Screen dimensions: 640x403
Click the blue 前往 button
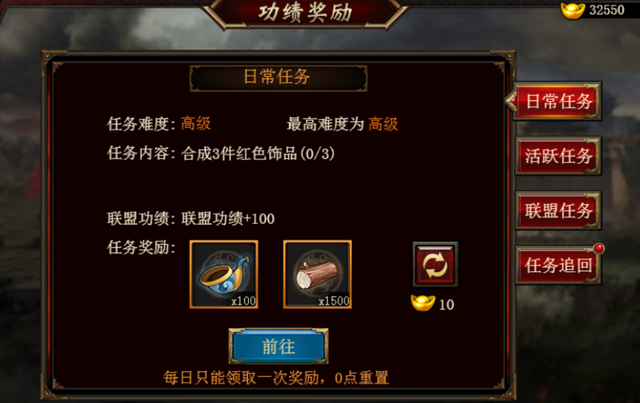pos(278,347)
